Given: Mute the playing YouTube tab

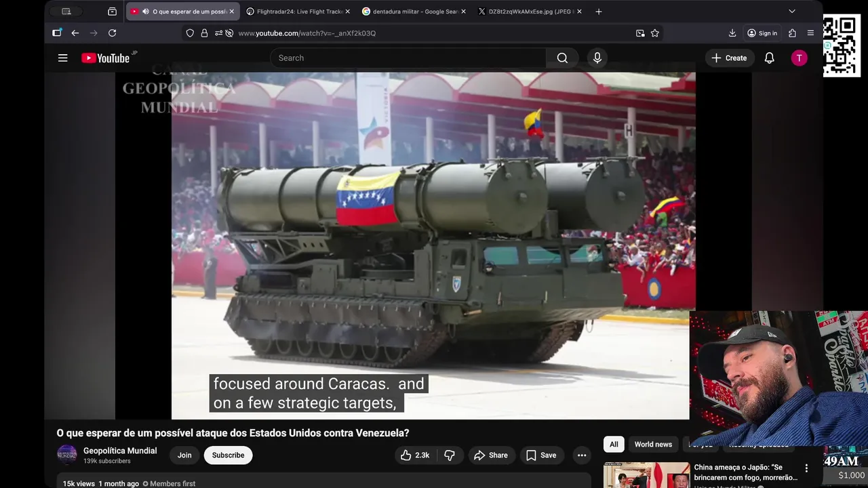Looking at the screenshot, I should 146,12.
